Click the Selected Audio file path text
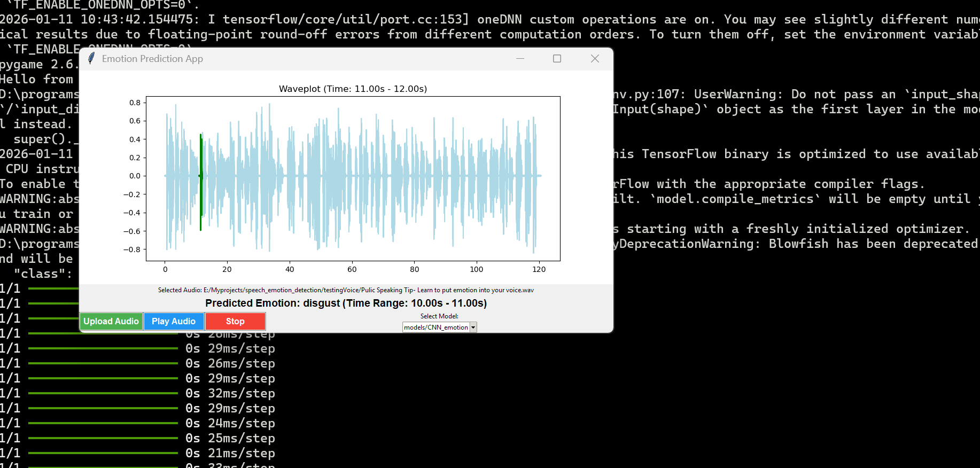 [x=346, y=290]
